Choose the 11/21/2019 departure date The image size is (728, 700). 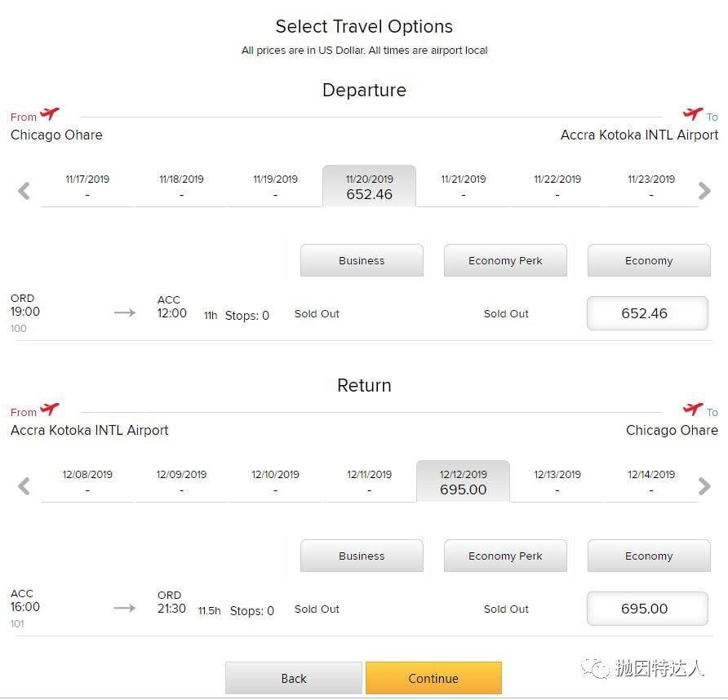click(463, 187)
